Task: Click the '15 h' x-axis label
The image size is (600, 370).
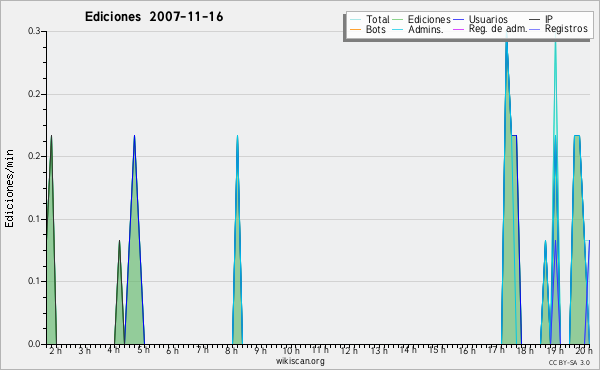Action: click(437, 350)
